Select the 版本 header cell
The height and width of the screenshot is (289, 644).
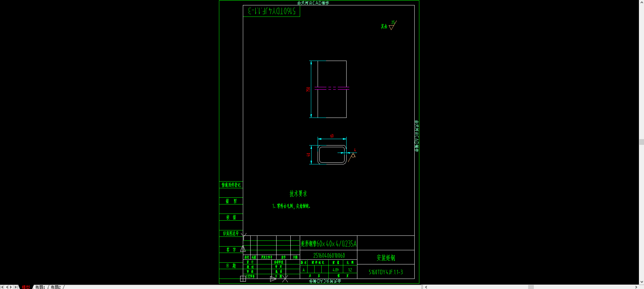coord(303,262)
